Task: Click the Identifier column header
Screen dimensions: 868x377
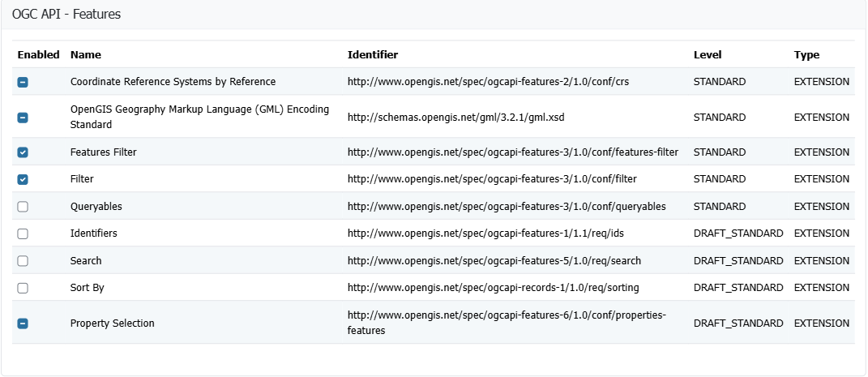Action: [x=372, y=55]
